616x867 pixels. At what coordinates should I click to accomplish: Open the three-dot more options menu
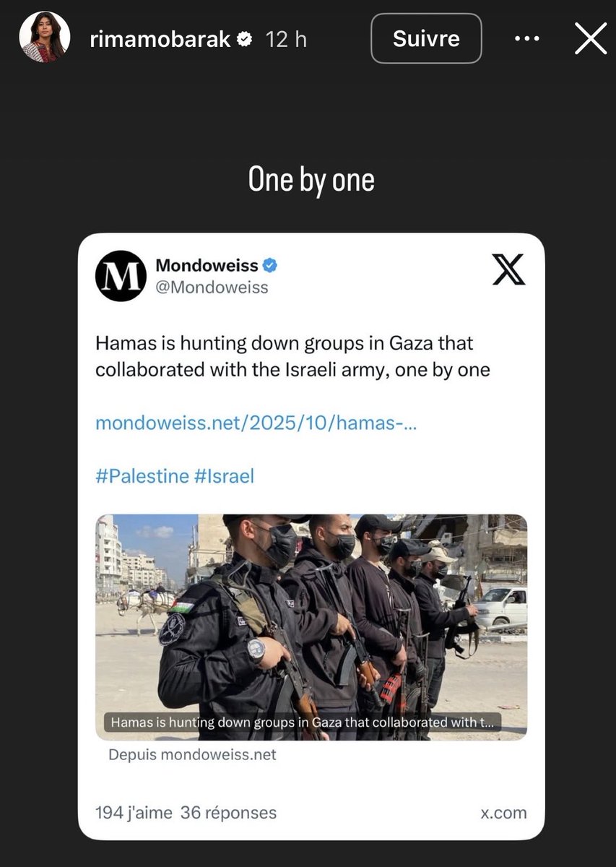point(527,39)
